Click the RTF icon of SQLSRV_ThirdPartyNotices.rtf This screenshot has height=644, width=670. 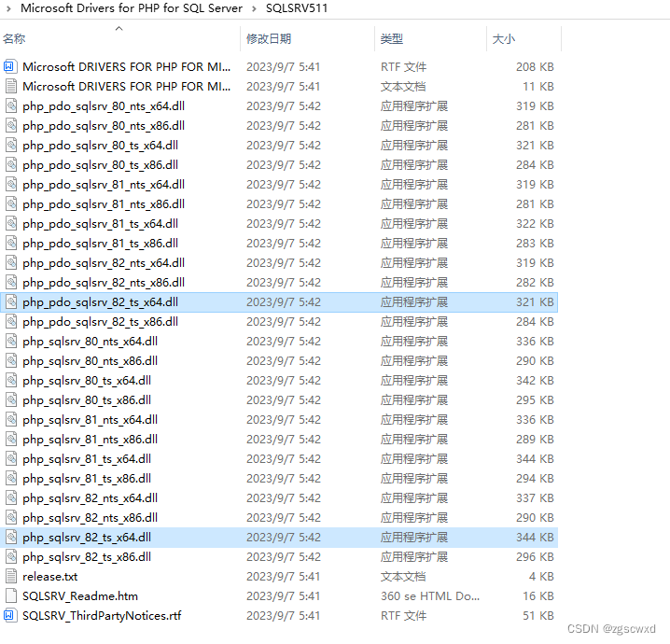[10, 616]
